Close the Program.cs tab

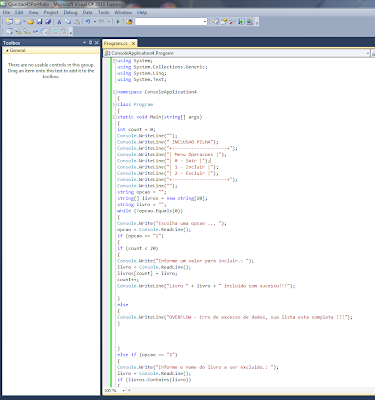coord(133,43)
